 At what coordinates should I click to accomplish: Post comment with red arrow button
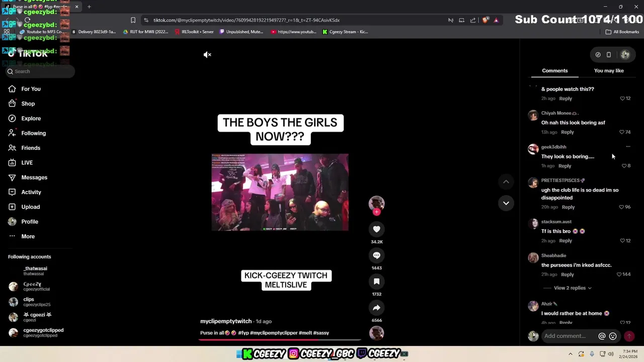tap(629, 336)
